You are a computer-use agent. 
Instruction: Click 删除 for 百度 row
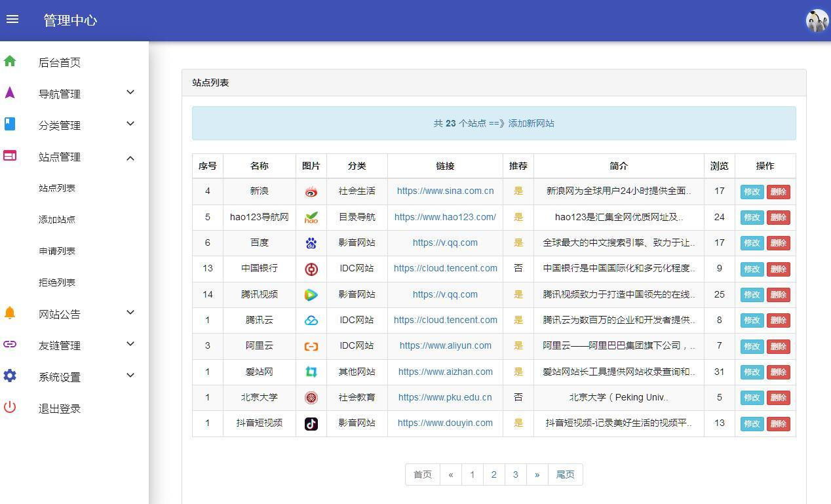(778, 243)
